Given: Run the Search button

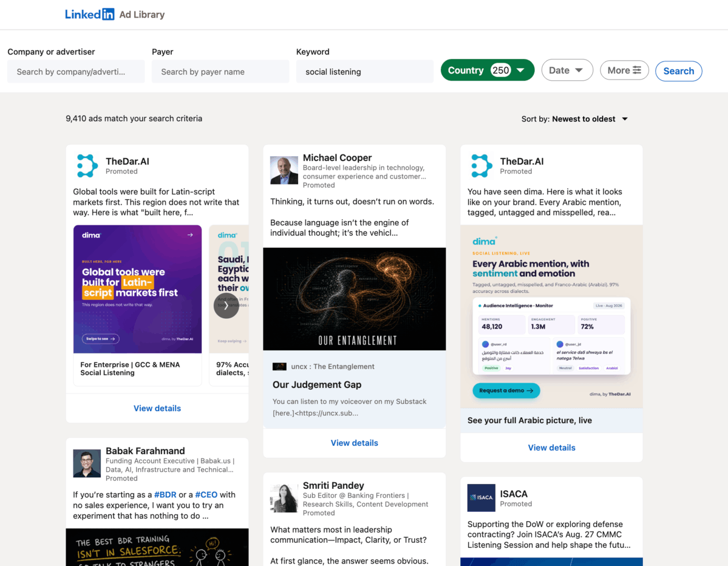Looking at the screenshot, I should click(678, 71).
